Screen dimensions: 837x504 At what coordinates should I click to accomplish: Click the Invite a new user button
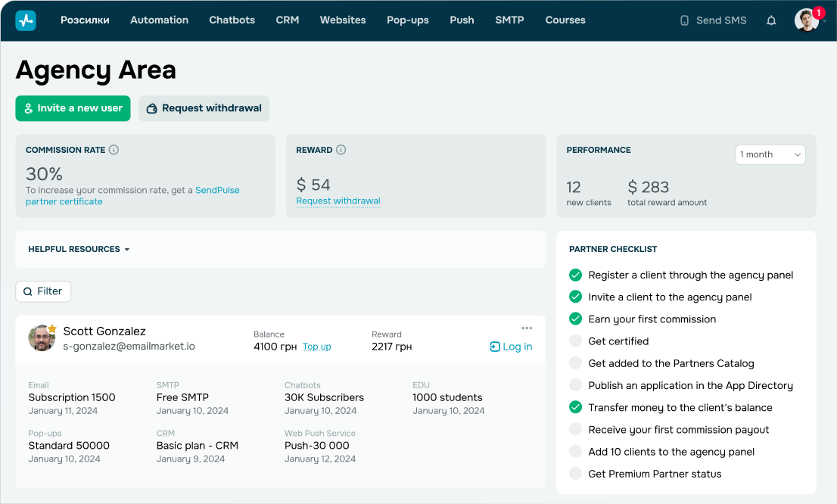[73, 108]
